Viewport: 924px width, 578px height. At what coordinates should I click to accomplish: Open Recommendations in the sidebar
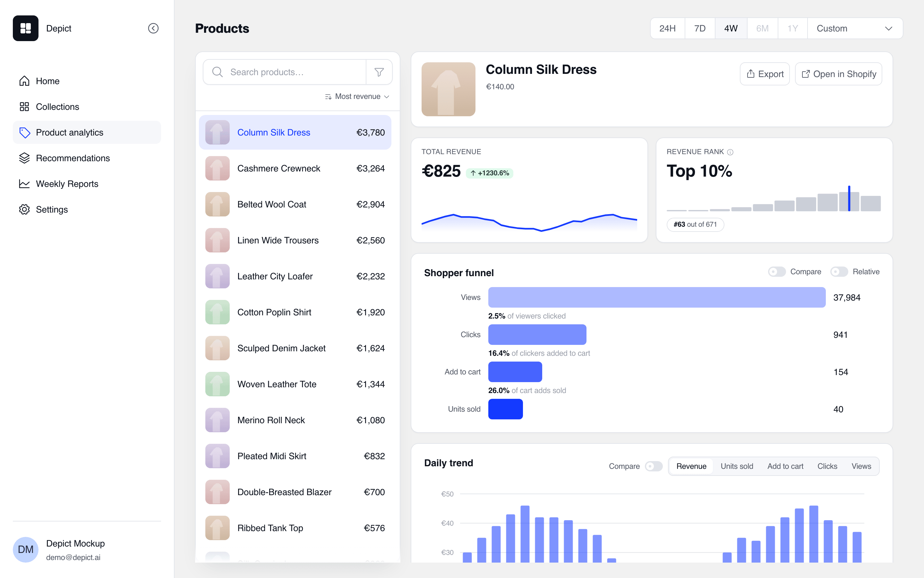coord(87,158)
